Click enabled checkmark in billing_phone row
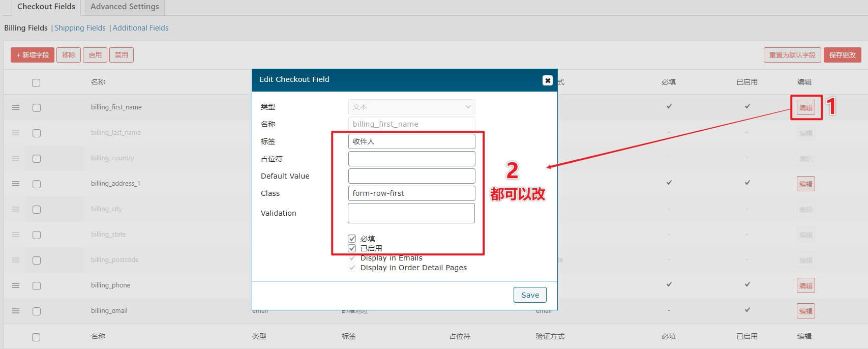This screenshot has height=349, width=868. pos(747,284)
